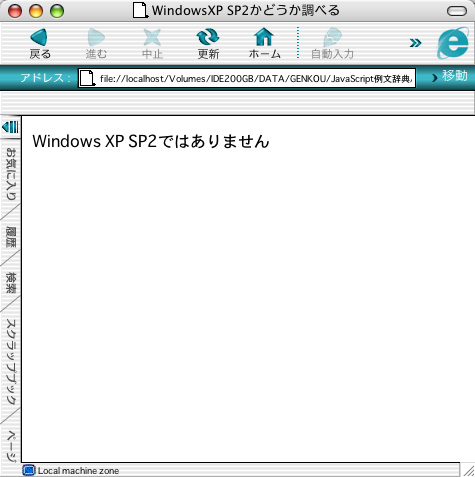The height and width of the screenshot is (477, 475).
Task: Open the スクラップブック scrapbook tab
Action: click(x=11, y=362)
